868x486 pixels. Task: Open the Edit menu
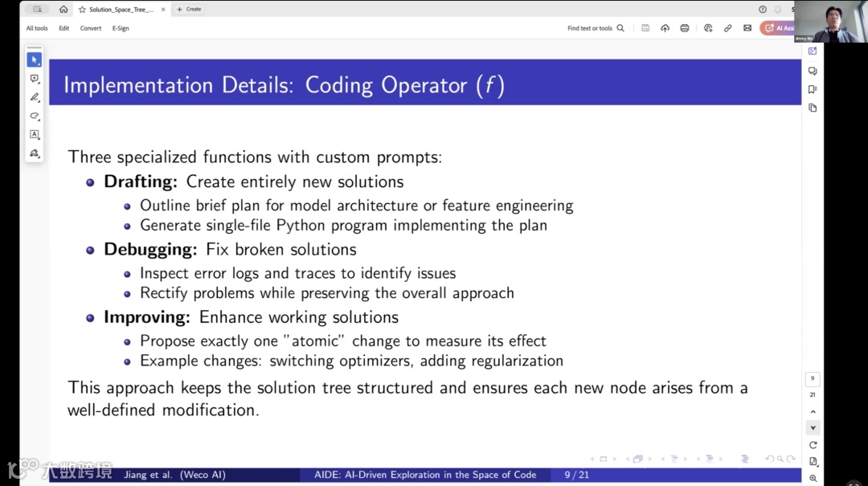64,28
